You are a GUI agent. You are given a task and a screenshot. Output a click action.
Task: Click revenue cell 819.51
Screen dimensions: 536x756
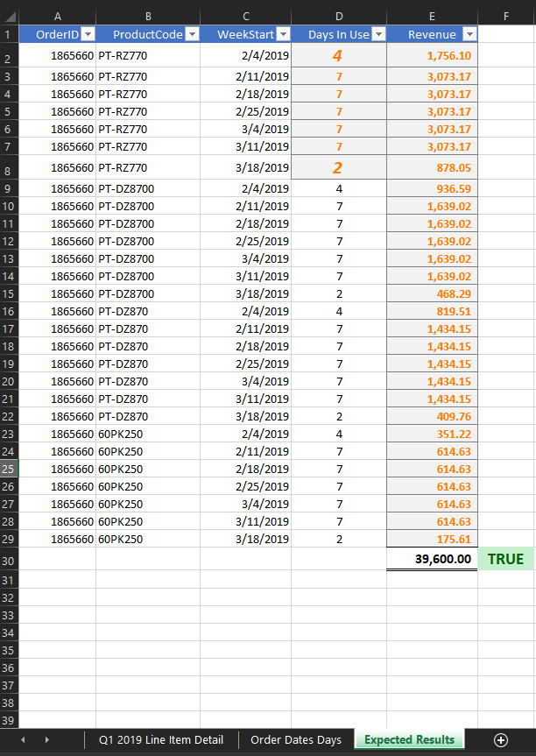tap(432, 312)
